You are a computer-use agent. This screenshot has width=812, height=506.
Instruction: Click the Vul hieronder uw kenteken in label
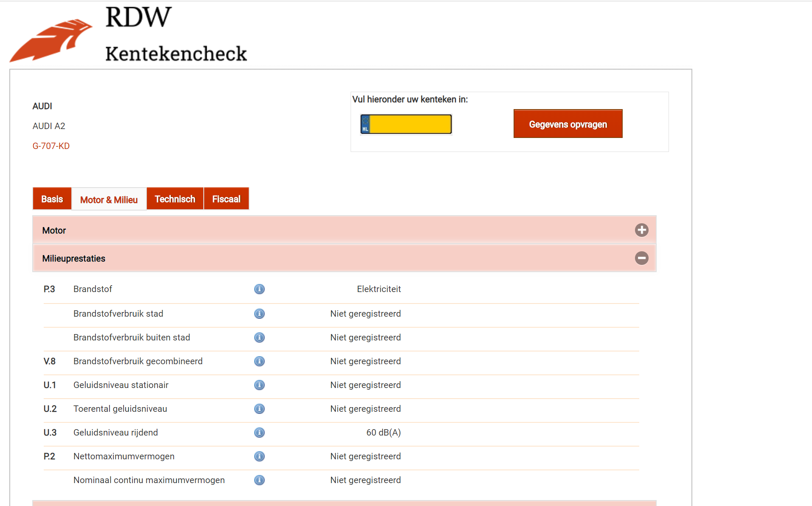point(410,99)
